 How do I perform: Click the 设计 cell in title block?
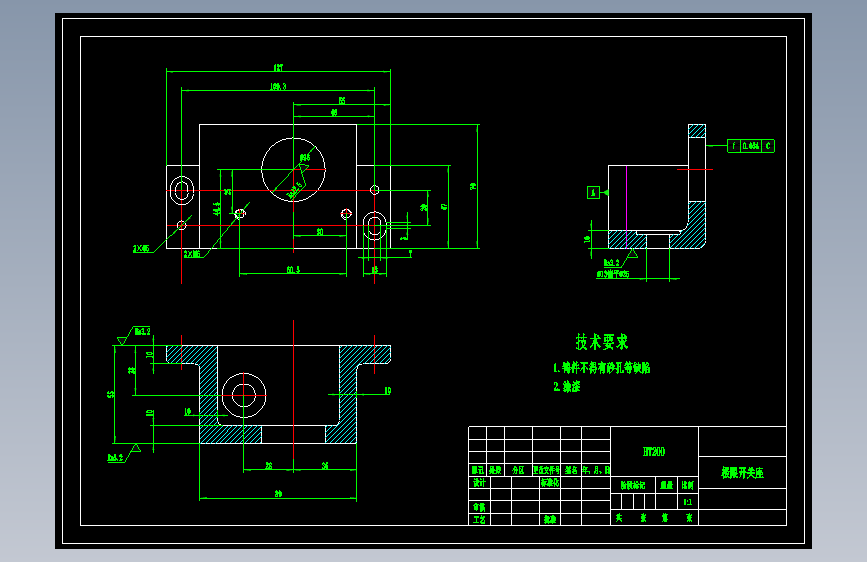tap(479, 482)
